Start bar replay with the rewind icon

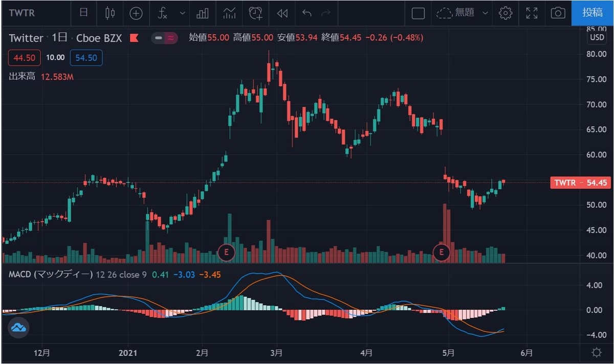[x=282, y=13]
